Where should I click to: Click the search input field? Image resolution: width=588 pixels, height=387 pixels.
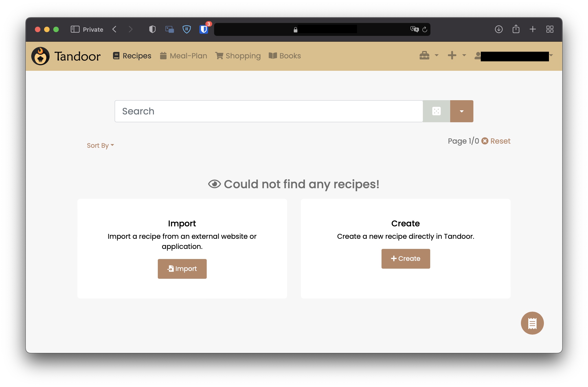(x=269, y=111)
